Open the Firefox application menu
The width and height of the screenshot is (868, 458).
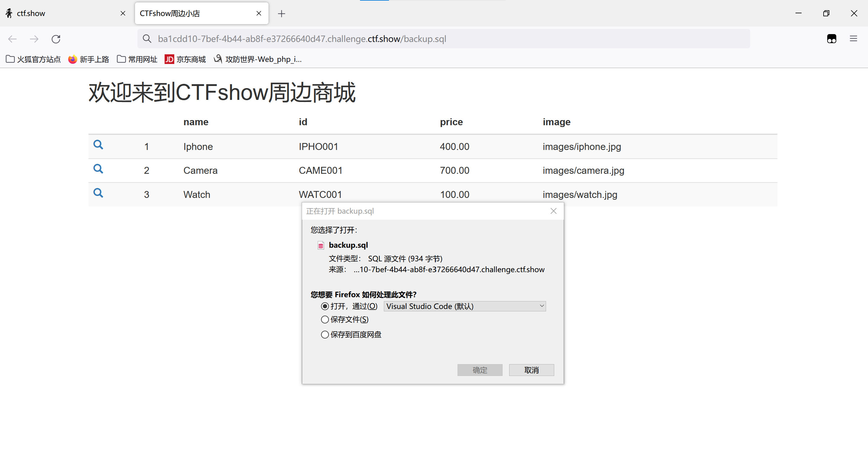coord(853,39)
